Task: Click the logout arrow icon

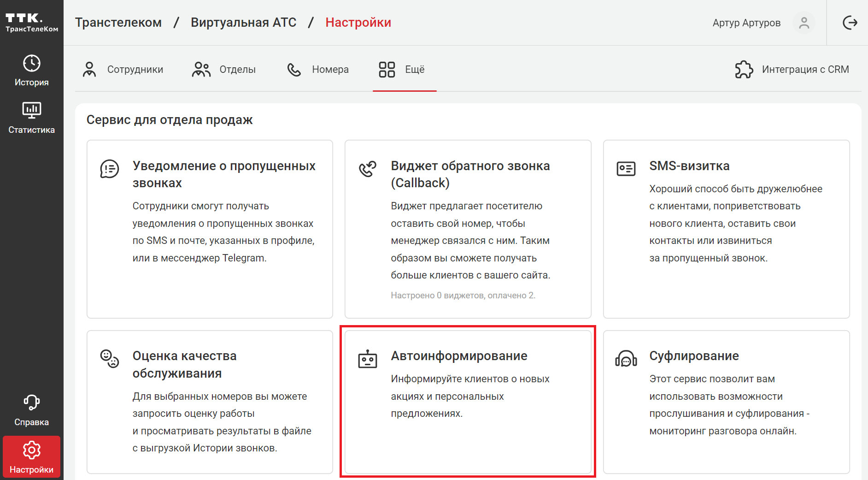Action: tap(850, 23)
